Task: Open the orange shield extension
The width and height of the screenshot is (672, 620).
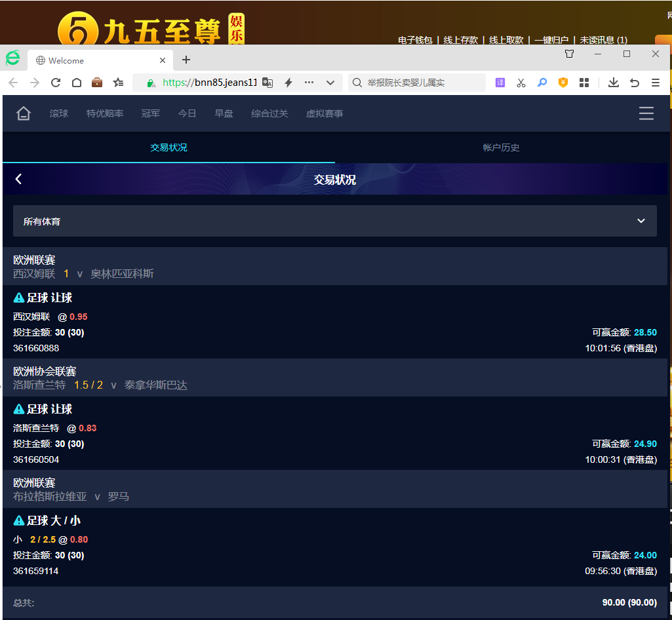Action: tap(563, 83)
